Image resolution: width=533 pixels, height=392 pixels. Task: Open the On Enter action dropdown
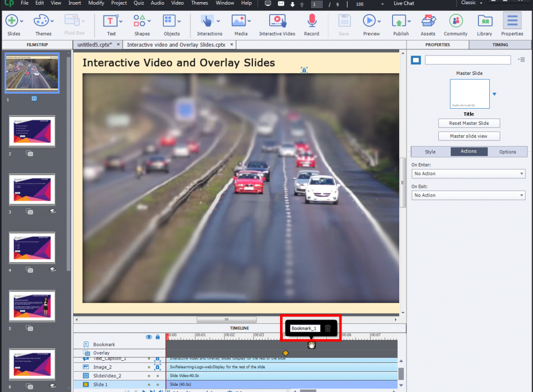(468, 174)
